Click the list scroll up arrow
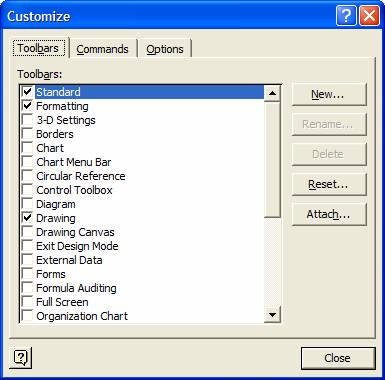 (x=272, y=93)
